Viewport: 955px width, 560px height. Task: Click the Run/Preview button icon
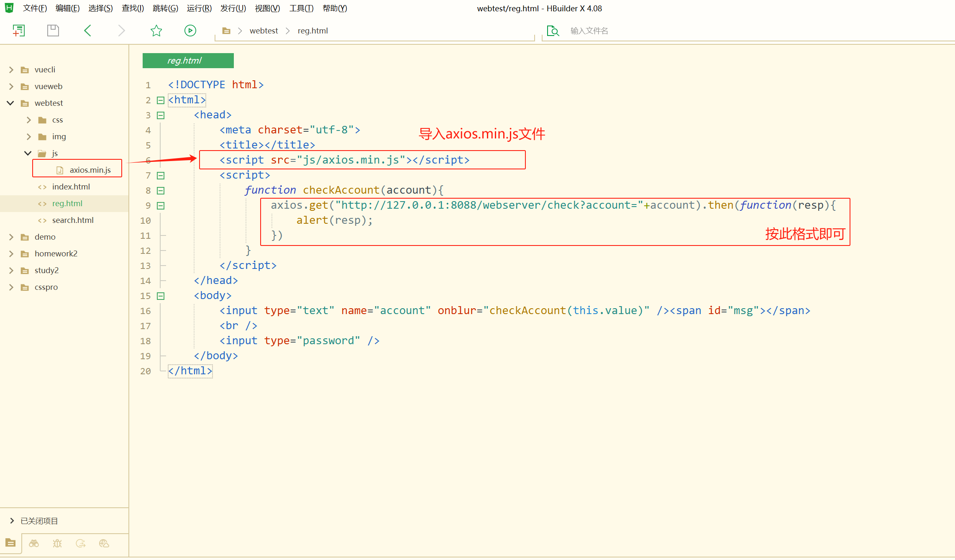[190, 31]
